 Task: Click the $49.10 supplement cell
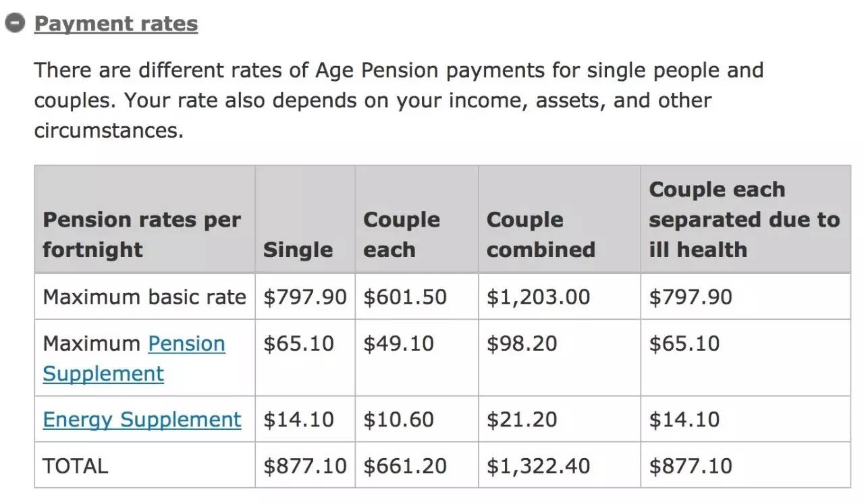click(x=398, y=343)
